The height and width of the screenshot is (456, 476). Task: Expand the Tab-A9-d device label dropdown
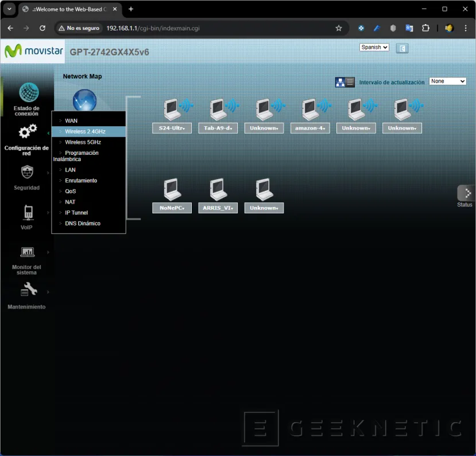click(218, 128)
